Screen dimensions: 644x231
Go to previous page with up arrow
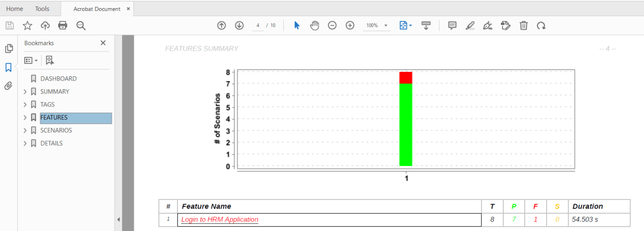tap(221, 25)
